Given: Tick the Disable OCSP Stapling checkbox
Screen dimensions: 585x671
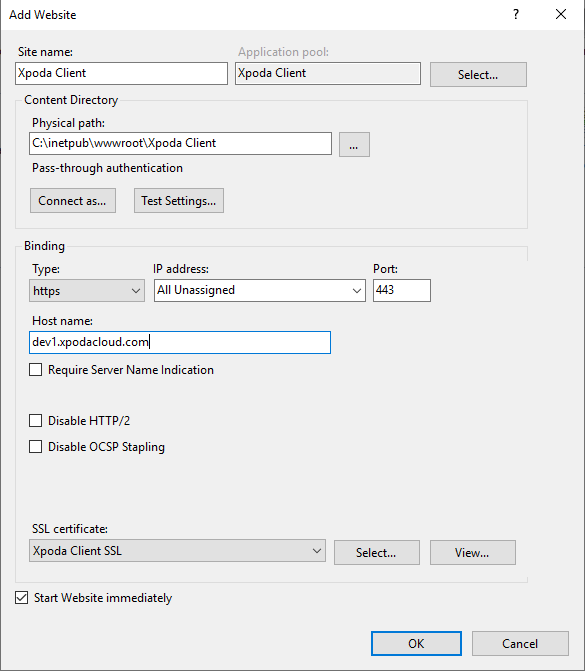Looking at the screenshot, I should (36, 447).
